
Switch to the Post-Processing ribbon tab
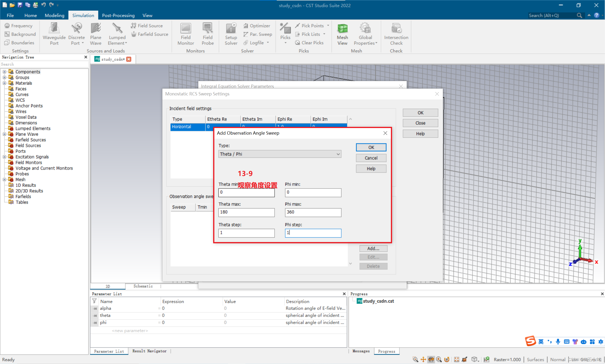(x=118, y=15)
